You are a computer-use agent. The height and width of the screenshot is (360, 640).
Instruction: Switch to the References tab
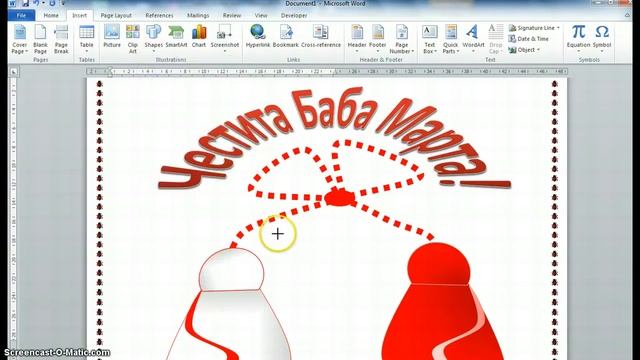click(x=159, y=16)
